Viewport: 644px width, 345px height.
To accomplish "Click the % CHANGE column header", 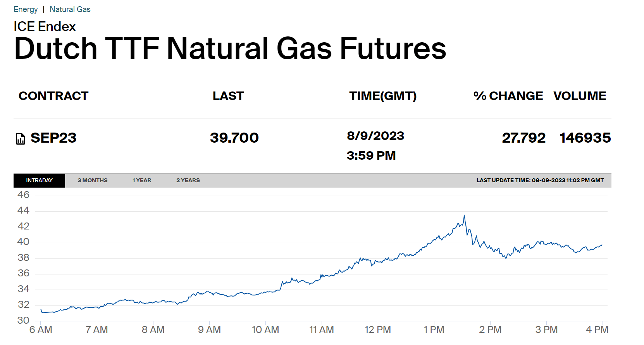I will (x=508, y=96).
